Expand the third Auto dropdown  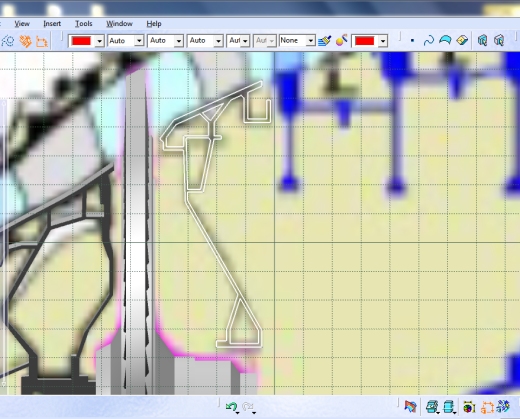coord(218,41)
